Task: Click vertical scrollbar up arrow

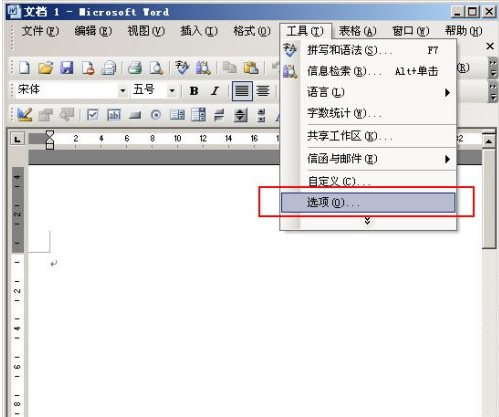Action: pyautogui.click(x=489, y=141)
